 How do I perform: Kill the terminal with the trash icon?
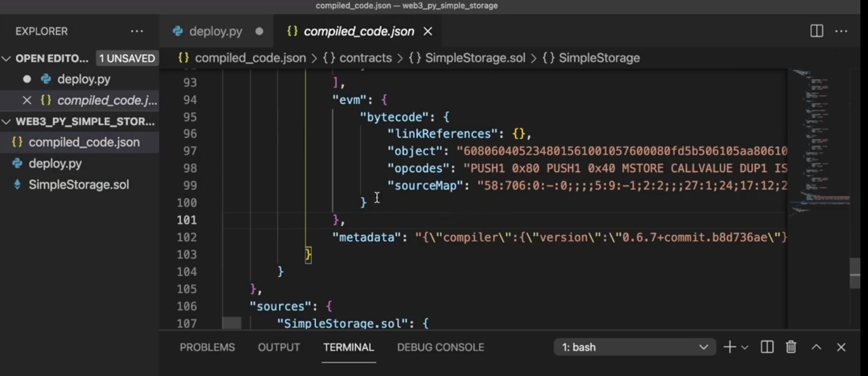(791, 347)
